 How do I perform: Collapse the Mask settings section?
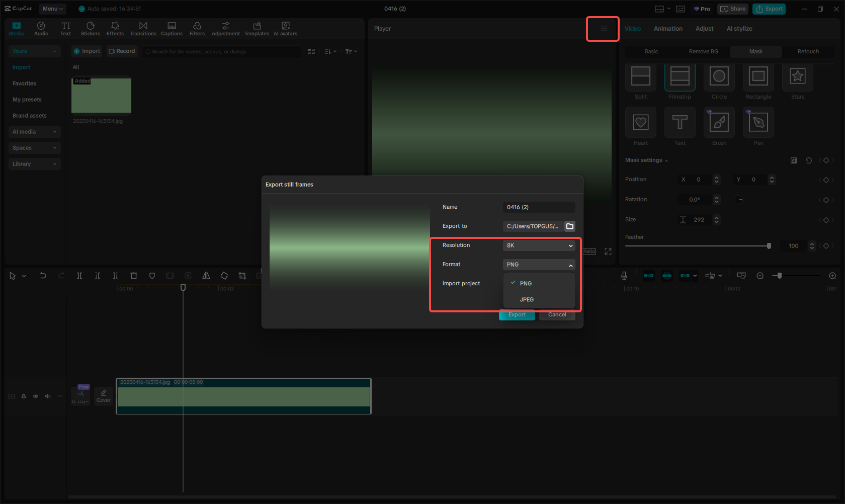coord(646,160)
